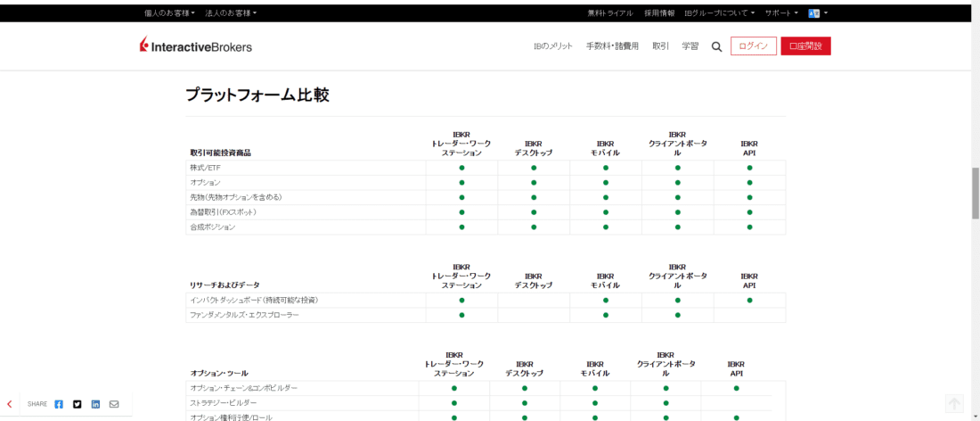This screenshot has height=421, width=980.
Task: Open the IBのメリット menu
Action: point(552,46)
